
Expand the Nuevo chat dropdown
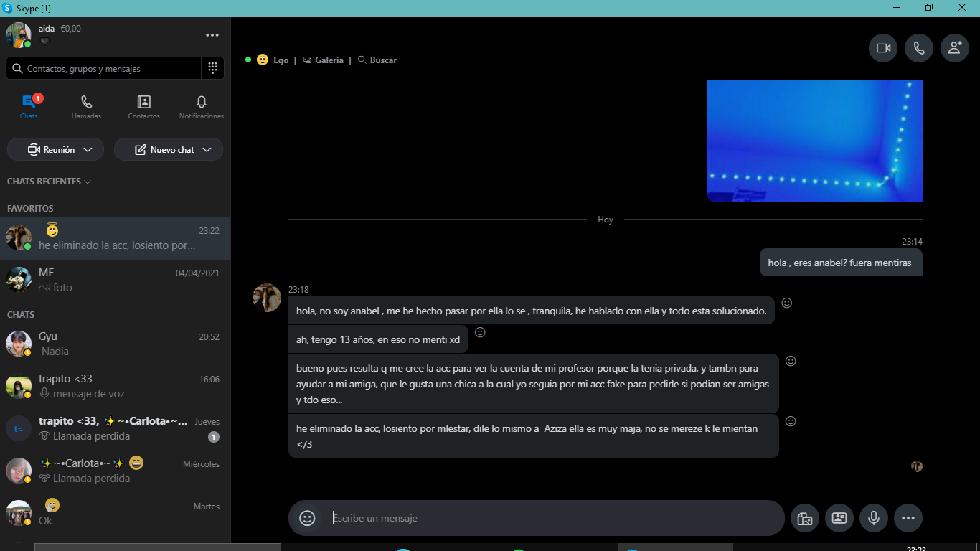pyautogui.click(x=207, y=150)
